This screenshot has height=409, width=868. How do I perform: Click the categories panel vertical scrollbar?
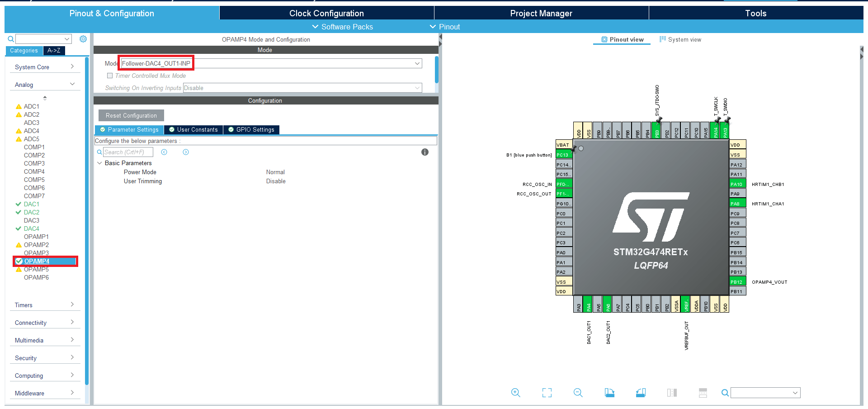point(87,221)
